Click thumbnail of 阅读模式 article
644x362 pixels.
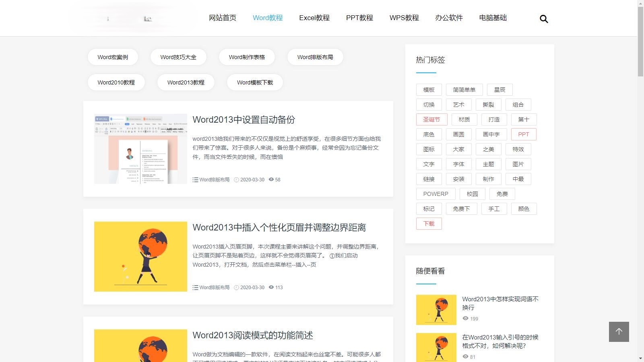pos(140,346)
